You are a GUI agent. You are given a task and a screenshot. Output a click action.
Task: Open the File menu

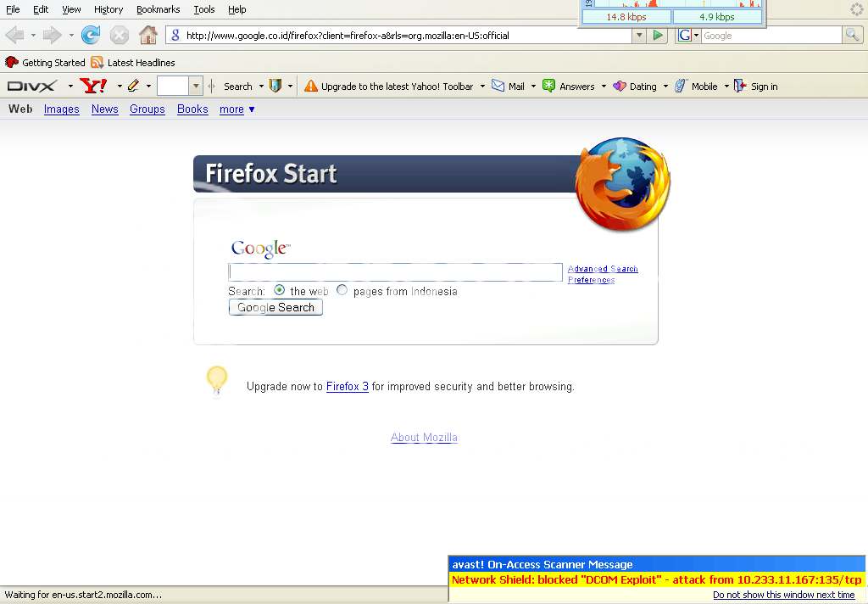13,9
